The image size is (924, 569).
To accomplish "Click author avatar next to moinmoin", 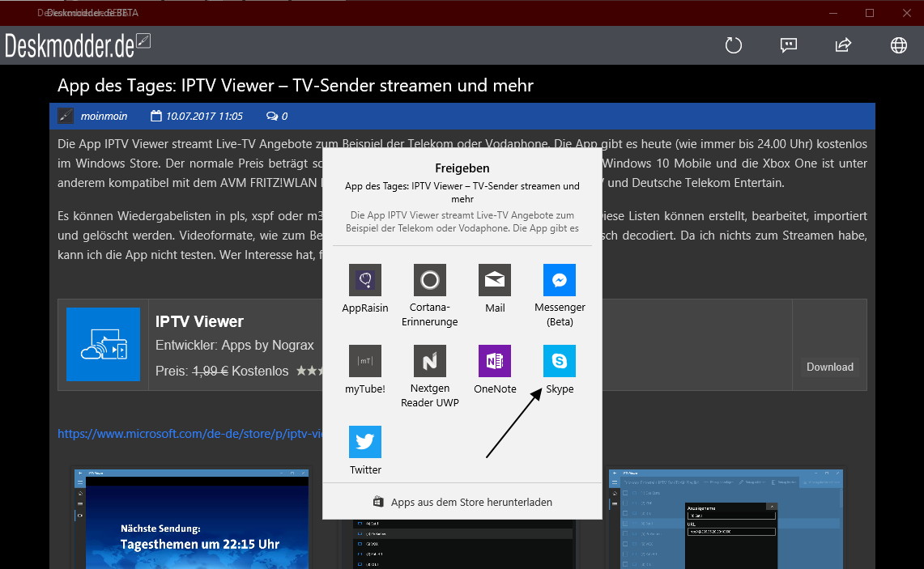I will (x=66, y=116).
